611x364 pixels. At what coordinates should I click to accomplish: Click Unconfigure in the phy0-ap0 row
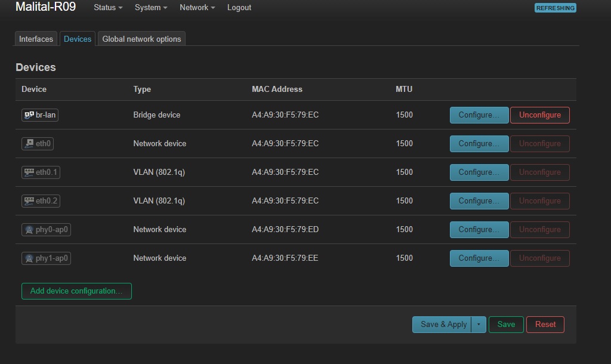pyautogui.click(x=539, y=230)
